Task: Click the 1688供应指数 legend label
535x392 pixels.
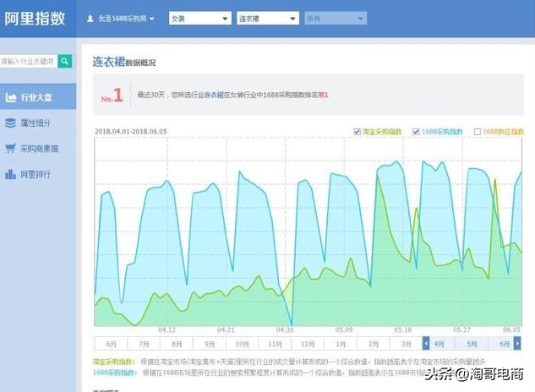Action: click(x=503, y=132)
